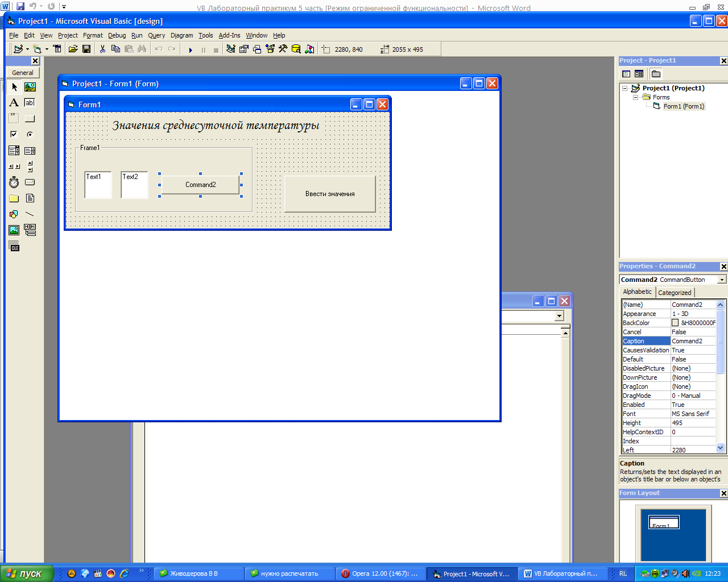The width and height of the screenshot is (728, 582).
Task: Click View Code in Project panel
Action: [x=626, y=74]
